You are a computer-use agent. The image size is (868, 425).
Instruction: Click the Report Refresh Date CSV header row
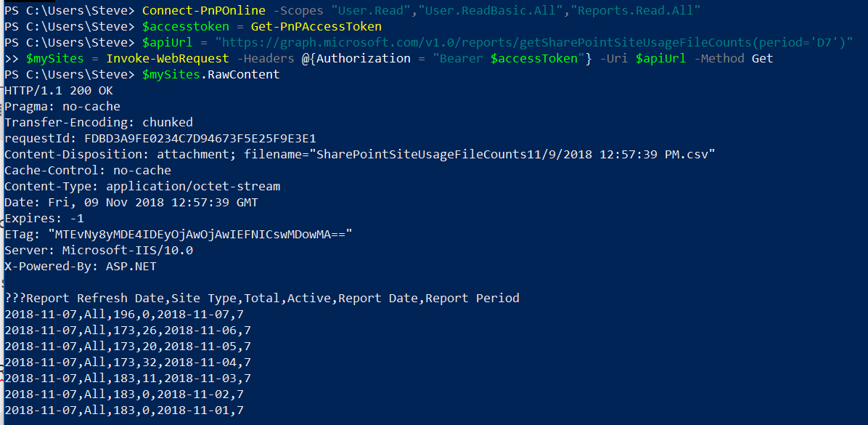tap(262, 298)
